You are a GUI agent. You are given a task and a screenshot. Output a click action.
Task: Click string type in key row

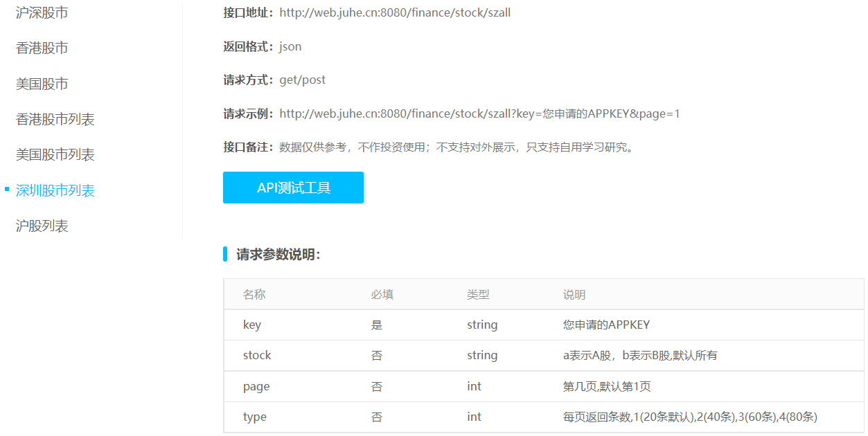[482, 325]
